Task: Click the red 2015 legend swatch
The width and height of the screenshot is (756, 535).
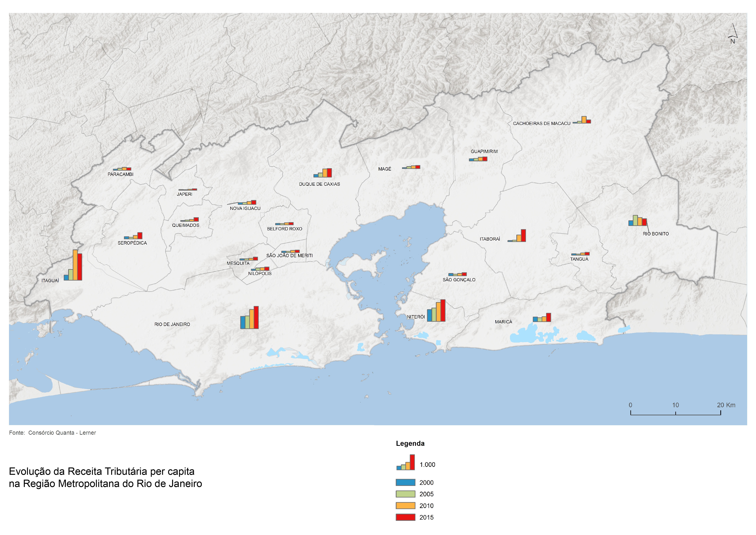Action: [406, 517]
